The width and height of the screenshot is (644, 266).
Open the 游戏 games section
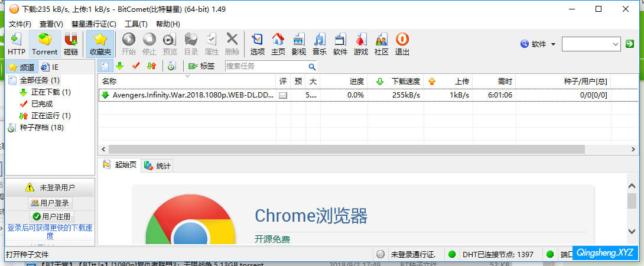pyautogui.click(x=360, y=44)
